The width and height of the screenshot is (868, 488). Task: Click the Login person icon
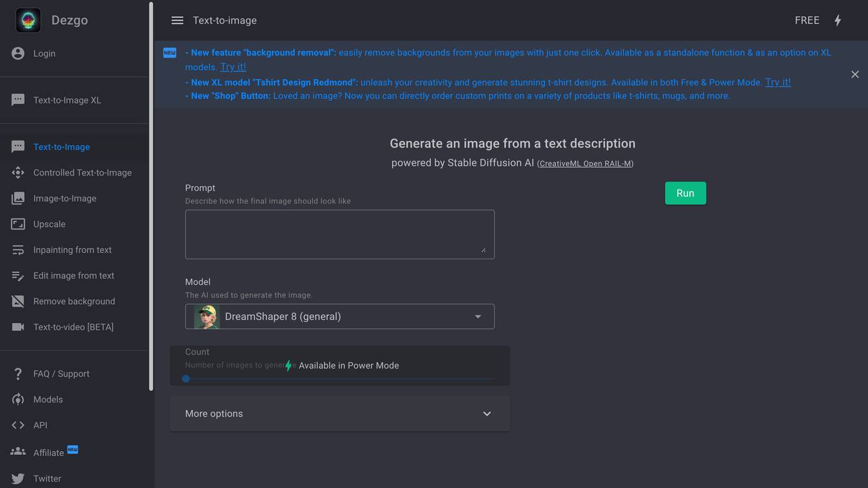pos(18,53)
